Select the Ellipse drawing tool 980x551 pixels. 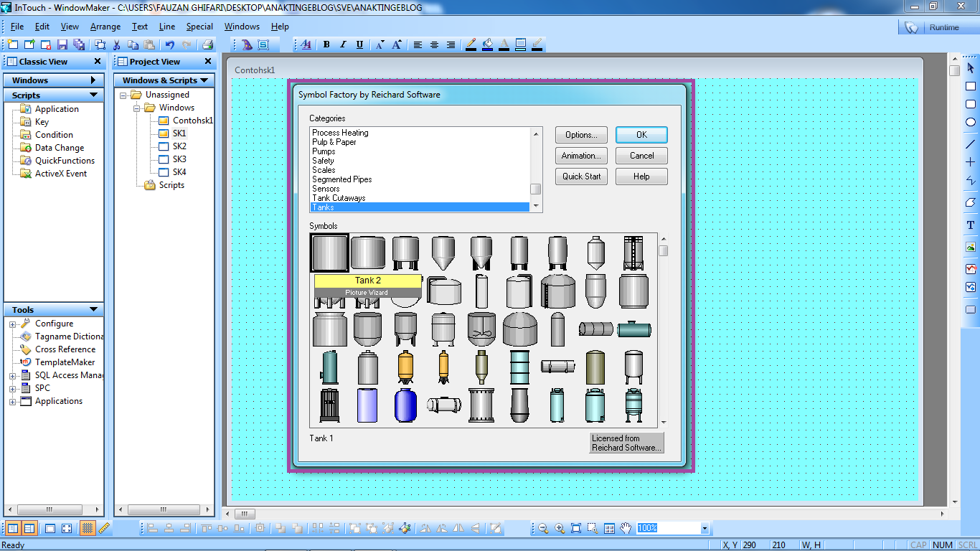click(971, 122)
